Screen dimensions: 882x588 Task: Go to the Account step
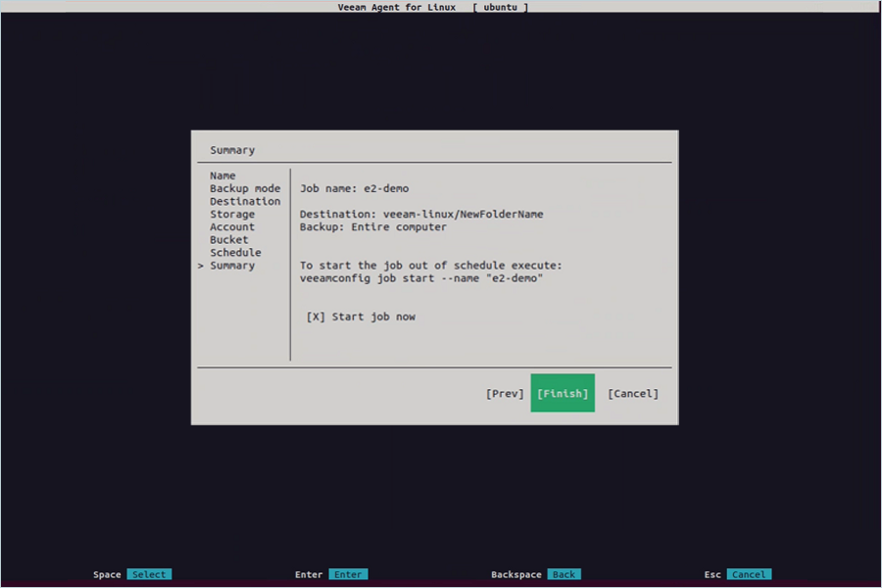click(232, 226)
